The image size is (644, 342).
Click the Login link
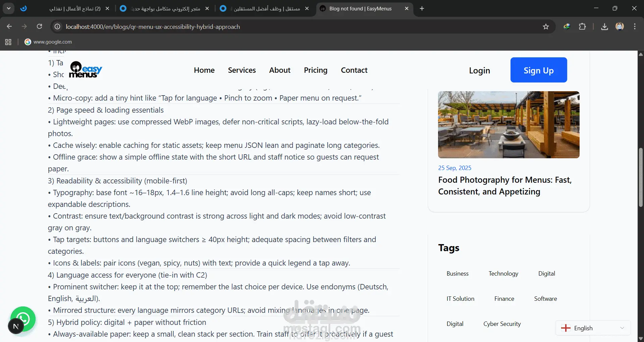(479, 70)
